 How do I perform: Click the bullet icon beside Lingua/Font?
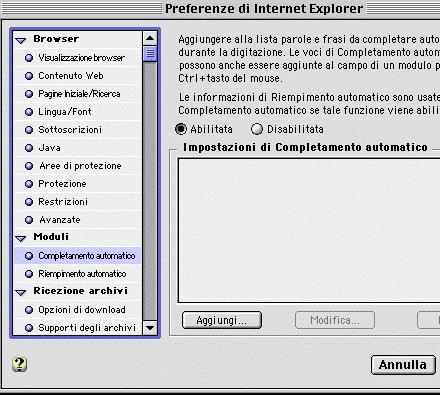29,112
